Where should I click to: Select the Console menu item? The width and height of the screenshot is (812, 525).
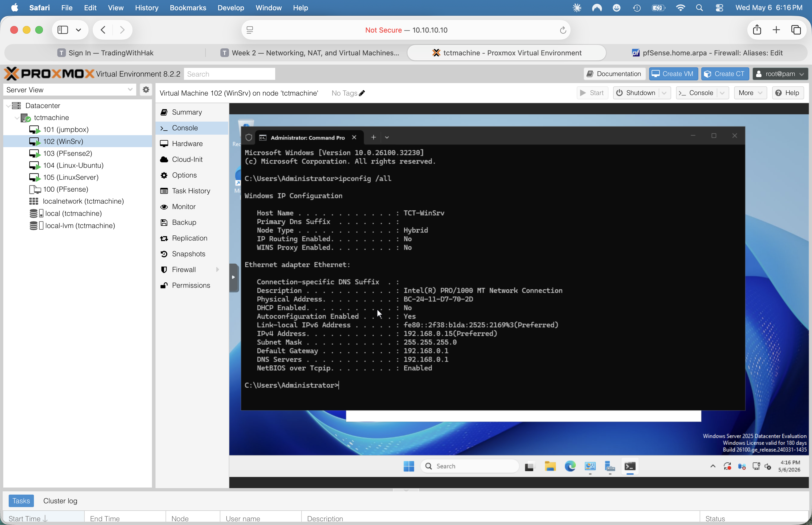[x=192, y=128]
